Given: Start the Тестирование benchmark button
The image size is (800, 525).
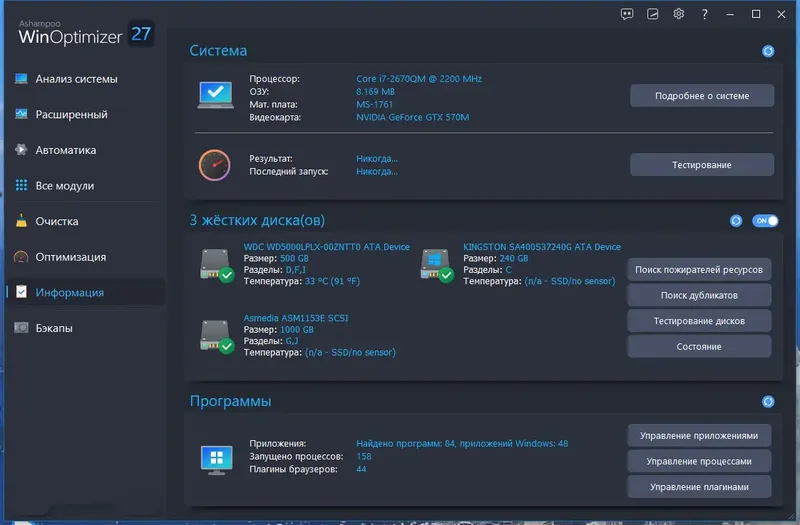Looking at the screenshot, I should tap(702, 165).
